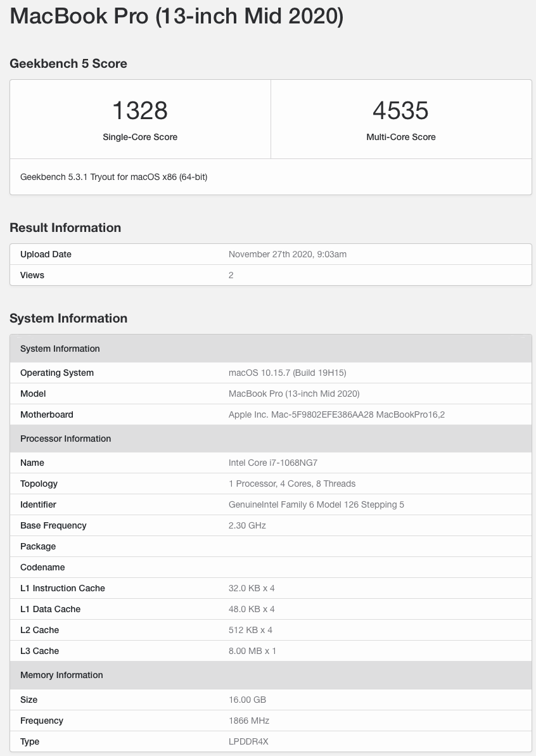
Task: Click the L3 Cache label
Action: [x=39, y=651]
